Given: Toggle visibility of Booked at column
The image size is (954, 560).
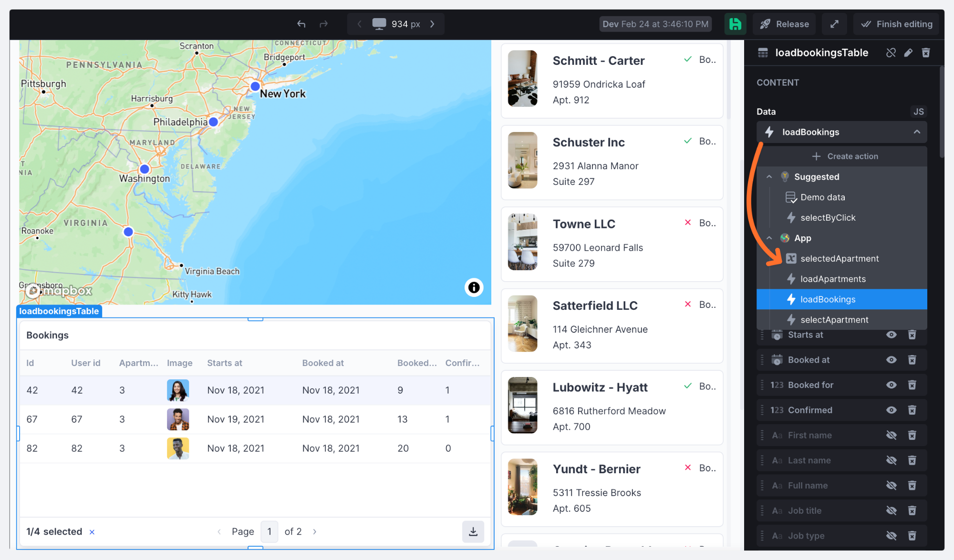Looking at the screenshot, I should click(891, 360).
